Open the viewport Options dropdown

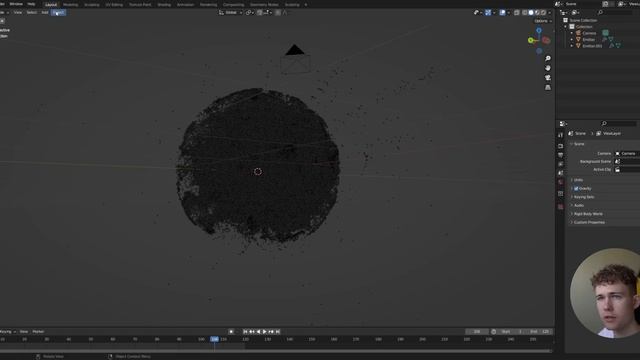point(543,21)
